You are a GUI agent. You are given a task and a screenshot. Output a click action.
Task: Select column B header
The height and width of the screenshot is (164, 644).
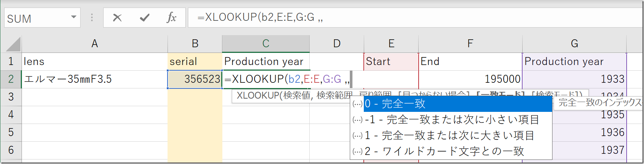(x=195, y=44)
